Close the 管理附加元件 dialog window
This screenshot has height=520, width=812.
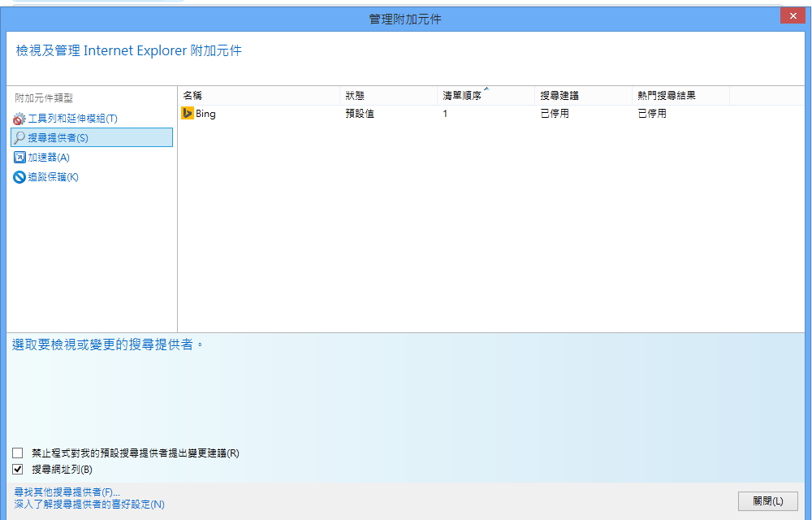(x=793, y=16)
